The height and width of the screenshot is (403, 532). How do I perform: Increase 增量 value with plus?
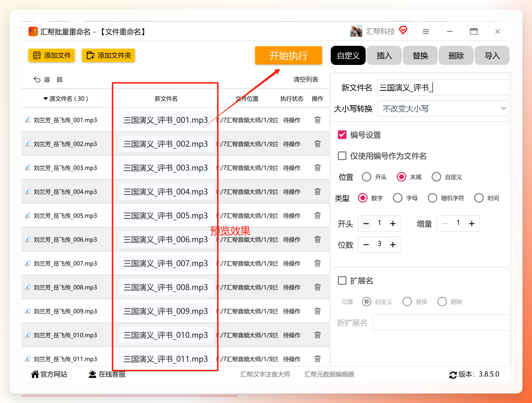472,224
